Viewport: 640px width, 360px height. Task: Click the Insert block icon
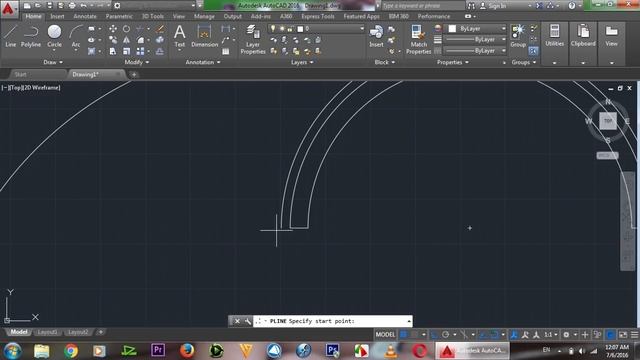tap(376, 36)
